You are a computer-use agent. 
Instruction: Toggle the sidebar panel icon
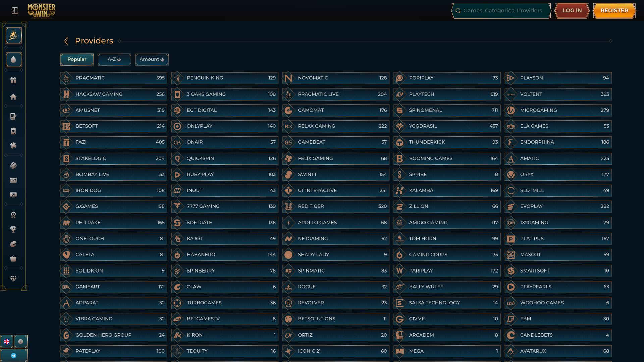tap(15, 11)
